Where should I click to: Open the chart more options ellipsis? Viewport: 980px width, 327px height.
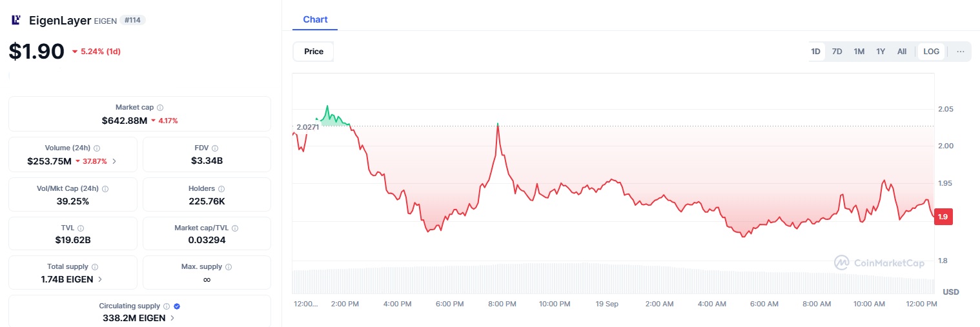click(961, 52)
